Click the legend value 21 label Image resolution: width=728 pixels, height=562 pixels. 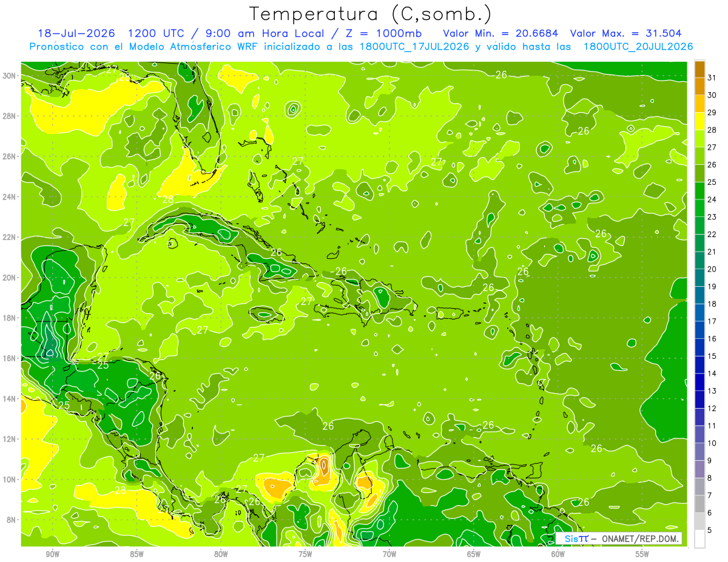(x=712, y=252)
